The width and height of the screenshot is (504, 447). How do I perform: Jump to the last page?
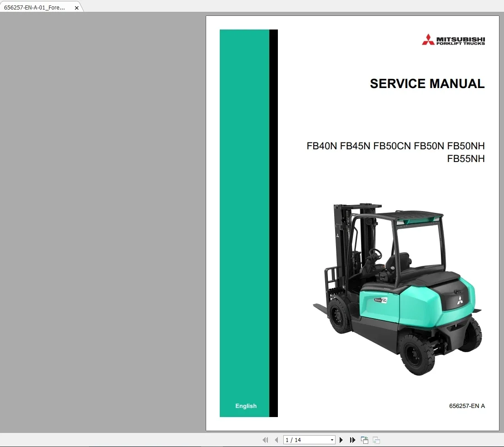pyautogui.click(x=353, y=440)
